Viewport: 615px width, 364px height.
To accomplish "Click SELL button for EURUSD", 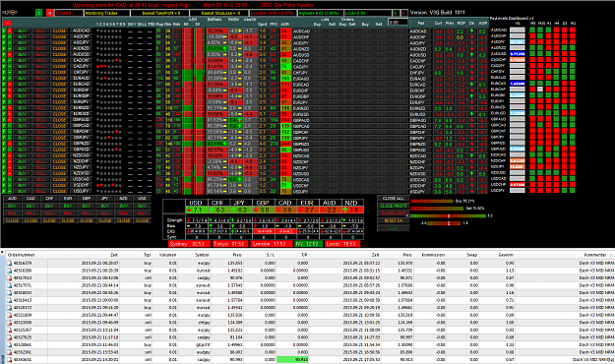I will [40, 114].
